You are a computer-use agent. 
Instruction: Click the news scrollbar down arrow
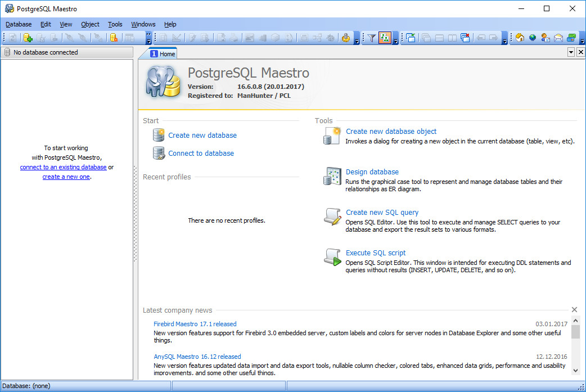click(x=575, y=370)
